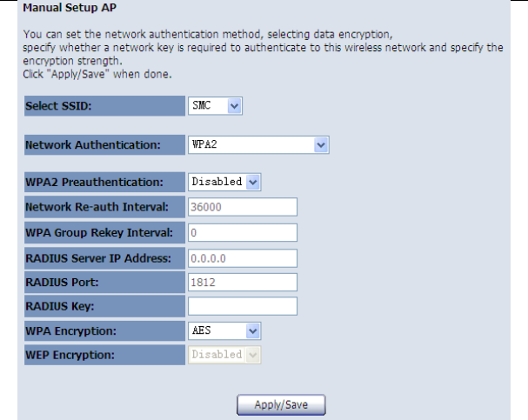Image resolution: width=528 pixels, height=420 pixels.
Task: Open the WPA2 Preauthentication dropdown
Action: pyautogui.click(x=225, y=182)
